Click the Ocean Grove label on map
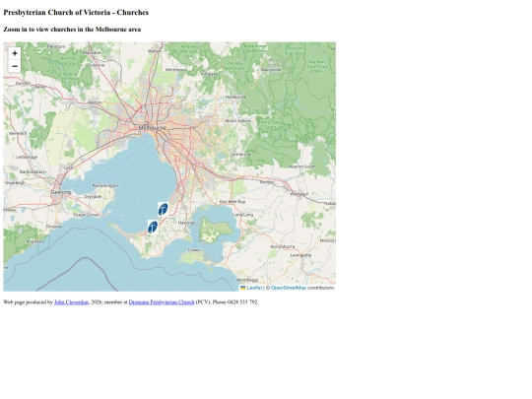The width and height of the screenshot is (532, 399). (x=86, y=215)
